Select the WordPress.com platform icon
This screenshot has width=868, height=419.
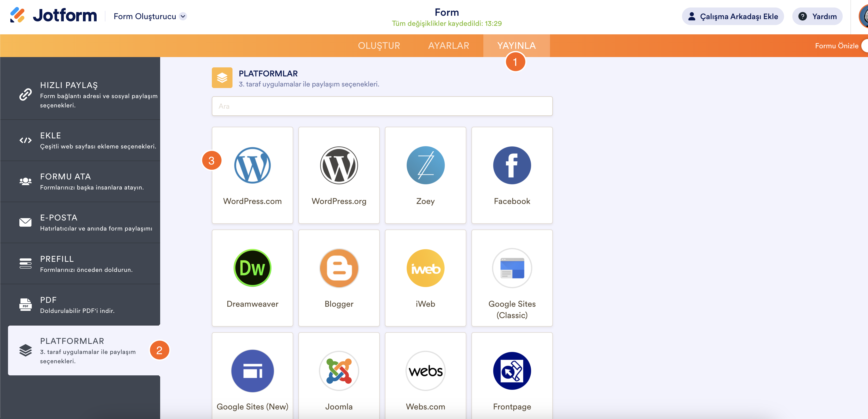coord(252,165)
